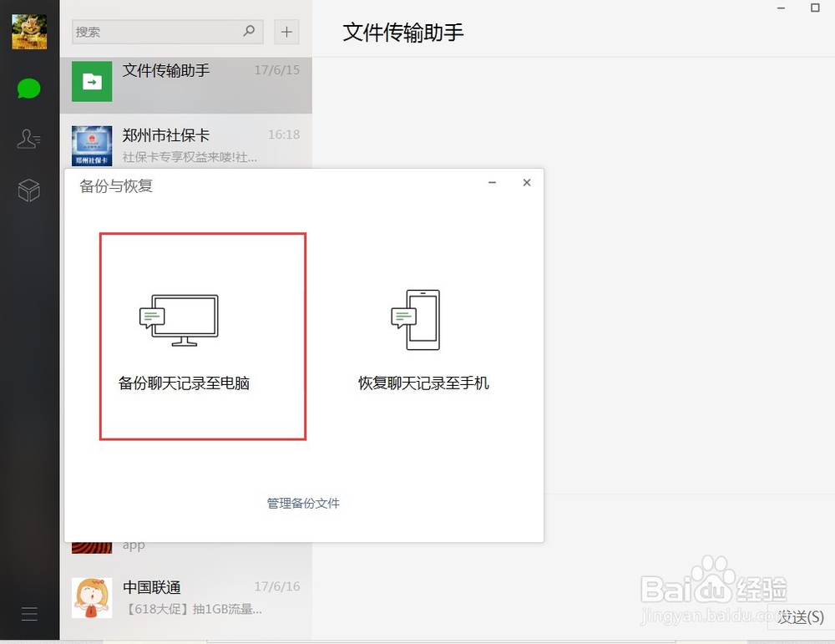This screenshot has height=644, width=835.
Task: Click the 【618大促】 message preview
Action: click(x=192, y=609)
